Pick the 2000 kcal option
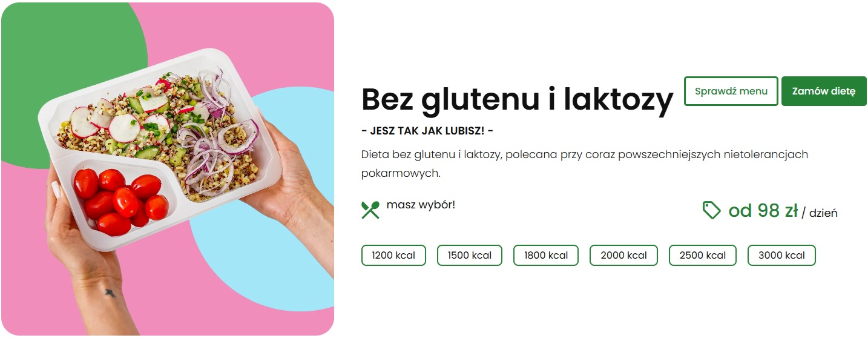 (x=623, y=255)
